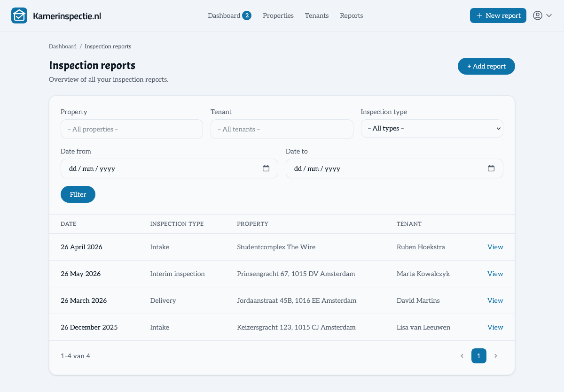Screen dimensions: 564x392
Task: Click the date cell 26 April 2026
Action: [x=81, y=247]
